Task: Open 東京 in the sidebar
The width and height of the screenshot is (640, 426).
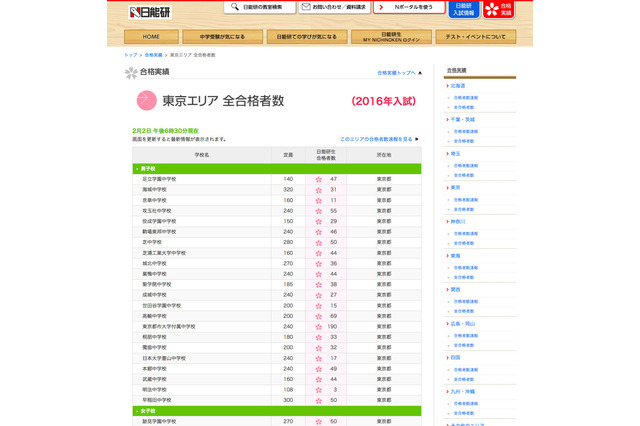Action: click(x=455, y=188)
